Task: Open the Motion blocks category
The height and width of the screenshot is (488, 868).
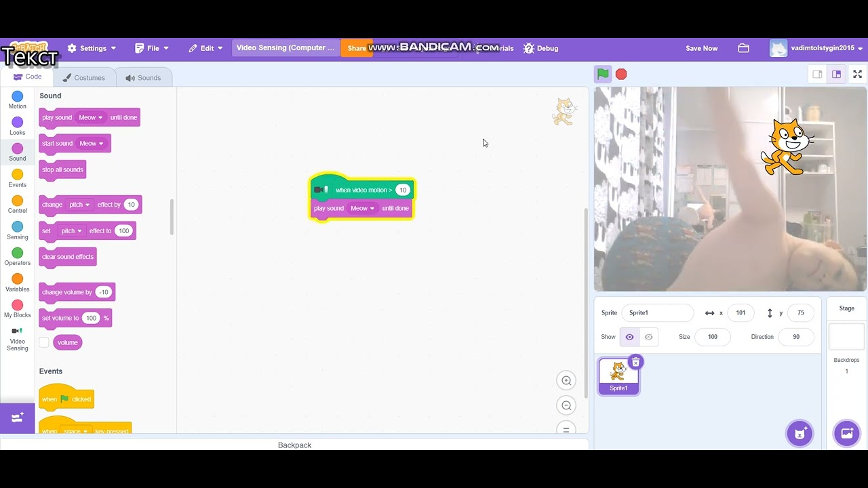Action: click(18, 100)
